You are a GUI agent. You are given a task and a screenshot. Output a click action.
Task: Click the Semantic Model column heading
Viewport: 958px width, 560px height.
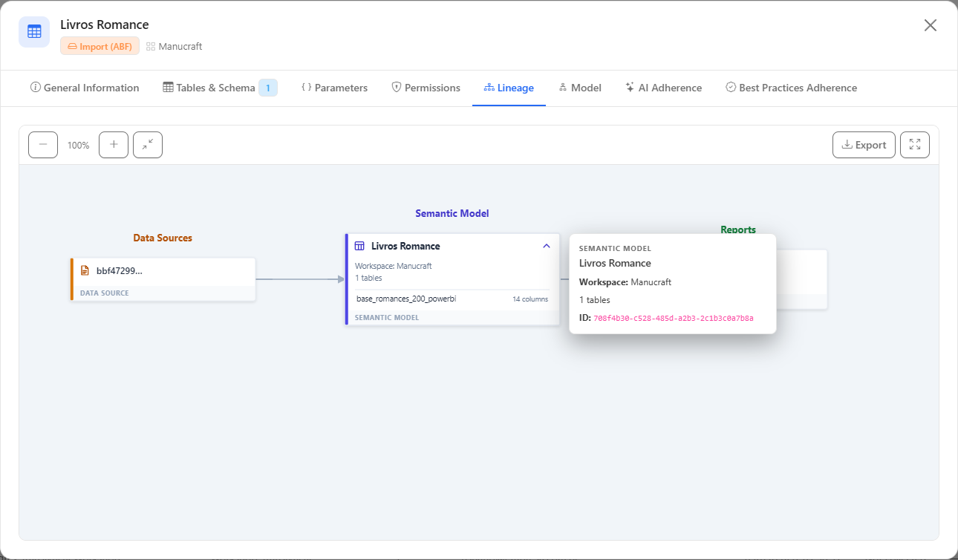tap(452, 213)
